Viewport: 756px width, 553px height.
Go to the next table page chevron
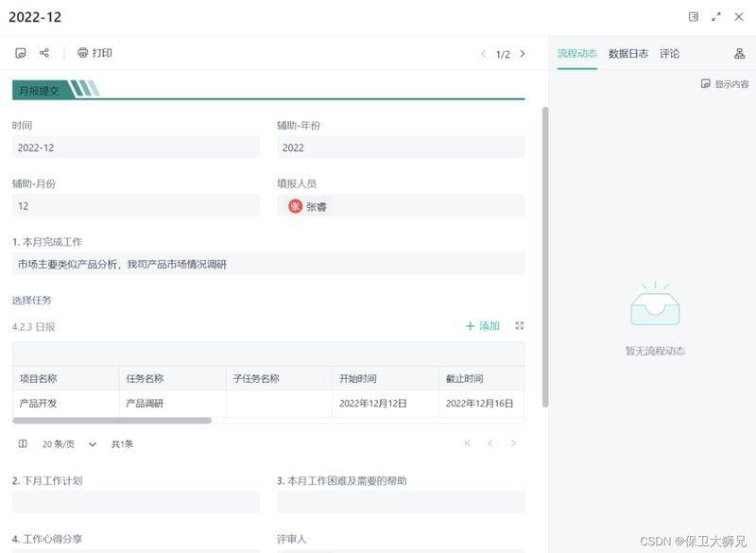point(513,443)
